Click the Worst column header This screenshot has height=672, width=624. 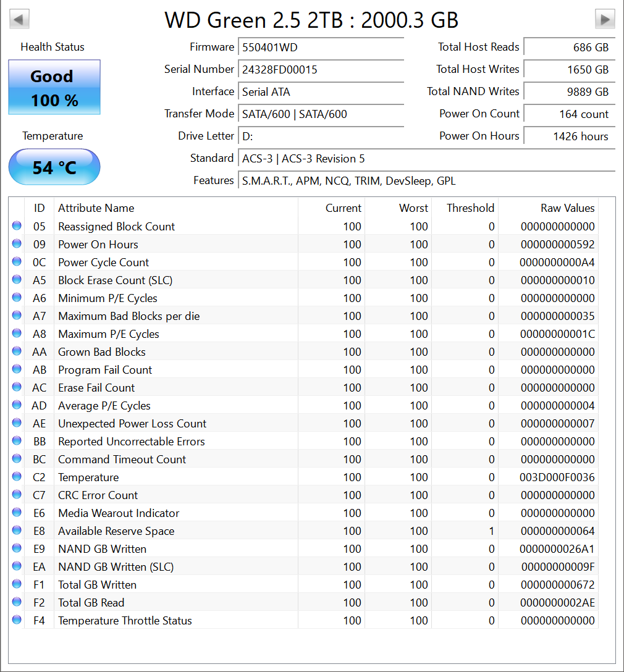[398, 208]
